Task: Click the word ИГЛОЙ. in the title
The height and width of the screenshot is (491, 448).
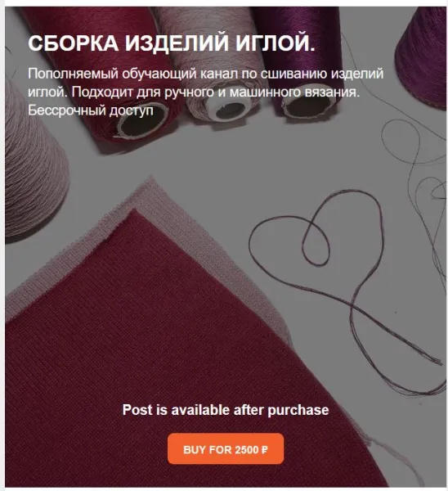Action: tap(276, 43)
